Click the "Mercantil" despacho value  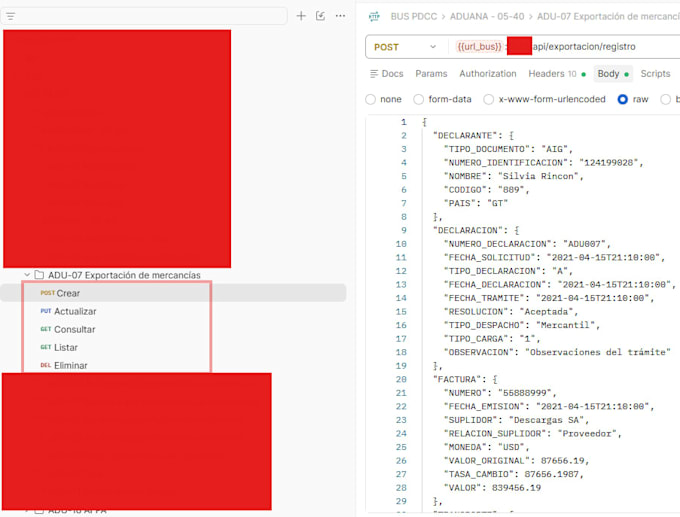click(x=565, y=325)
